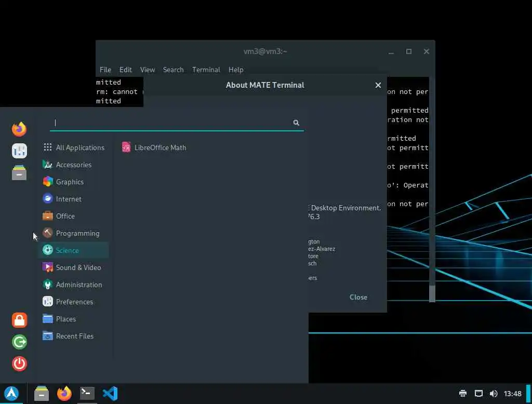532x404 pixels.
Task: Open the Places category
Action: 74,319
